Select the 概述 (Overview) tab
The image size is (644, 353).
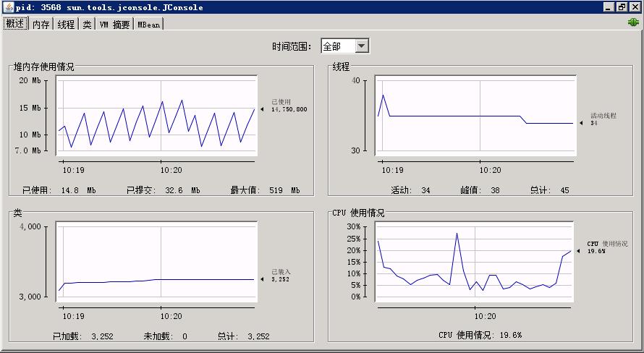(x=15, y=23)
